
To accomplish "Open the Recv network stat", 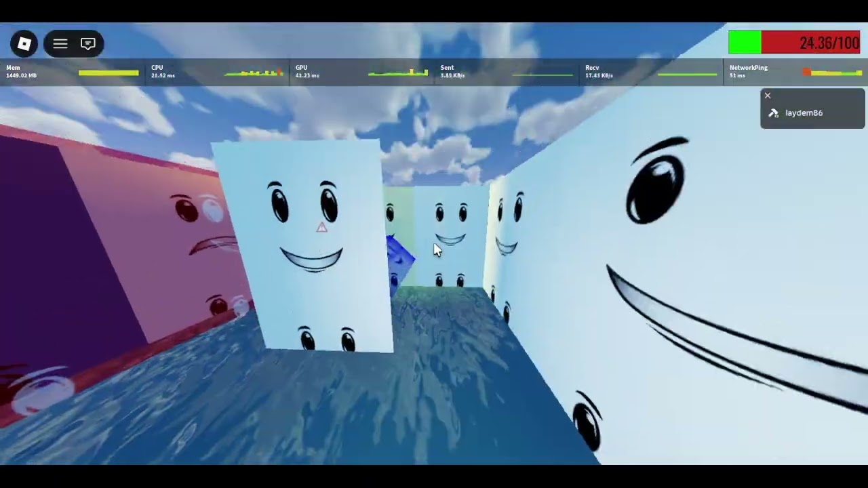I will 651,72.
